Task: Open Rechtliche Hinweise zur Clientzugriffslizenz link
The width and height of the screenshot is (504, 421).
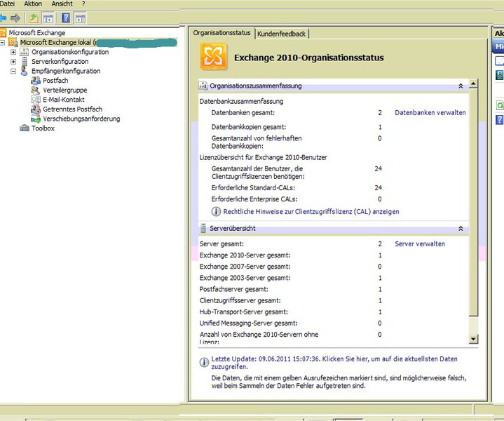Action: (311, 211)
